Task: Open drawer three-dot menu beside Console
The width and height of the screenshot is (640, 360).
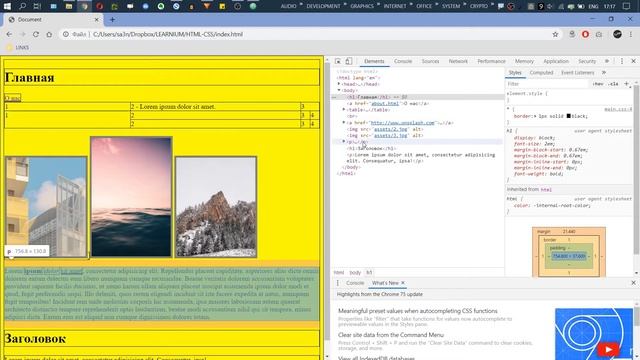Action: [338, 283]
